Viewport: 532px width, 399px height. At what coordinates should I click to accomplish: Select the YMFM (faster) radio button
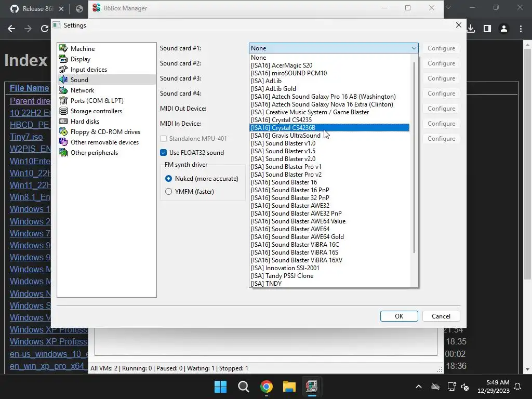pos(168,191)
